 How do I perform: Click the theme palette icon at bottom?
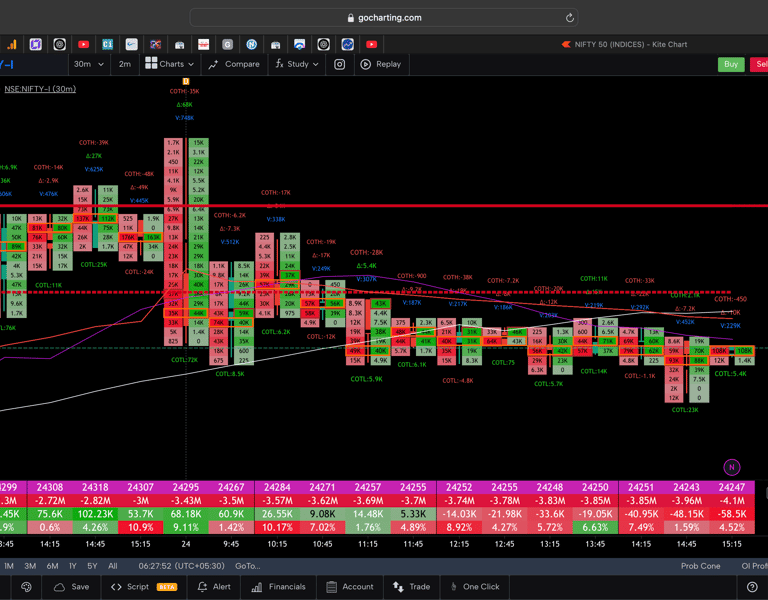pos(26,587)
